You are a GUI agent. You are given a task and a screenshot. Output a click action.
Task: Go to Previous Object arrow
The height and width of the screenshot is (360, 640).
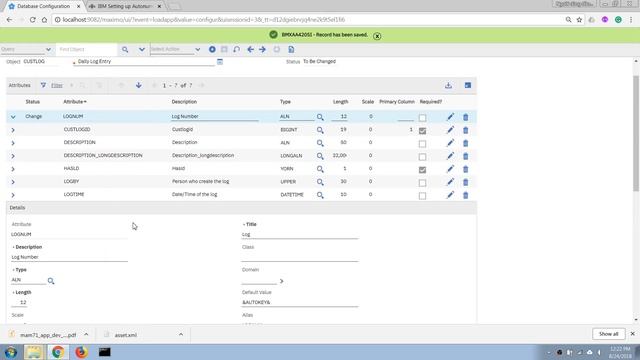coord(251,49)
